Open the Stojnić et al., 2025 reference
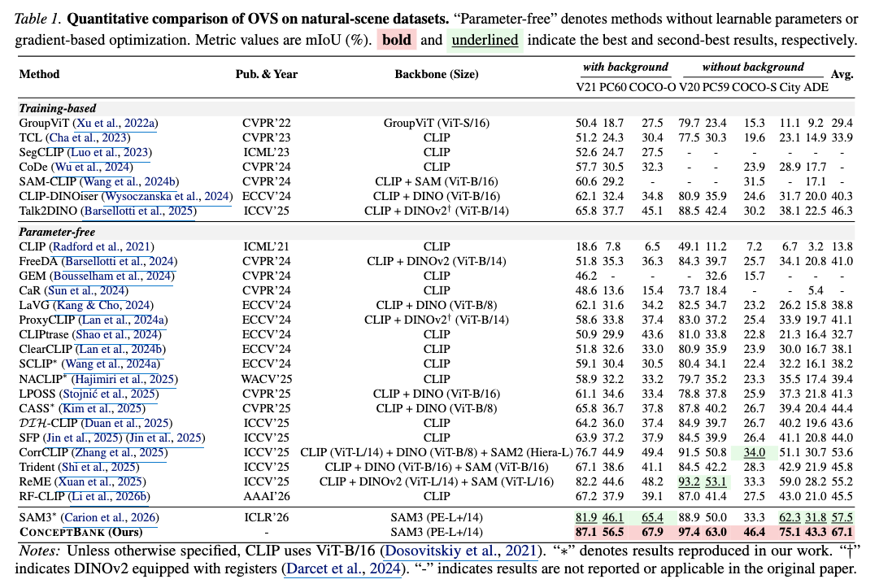879x588 pixels. tap(109, 394)
